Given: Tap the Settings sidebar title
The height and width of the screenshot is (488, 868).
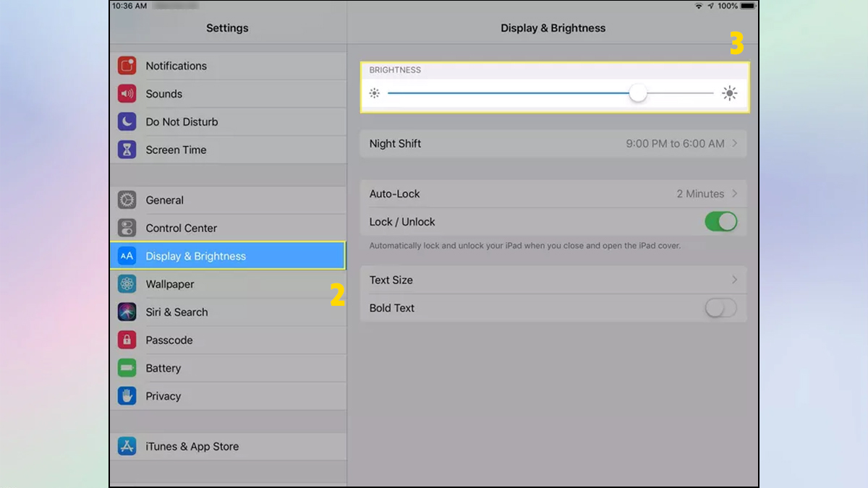Looking at the screenshot, I should click(x=227, y=28).
